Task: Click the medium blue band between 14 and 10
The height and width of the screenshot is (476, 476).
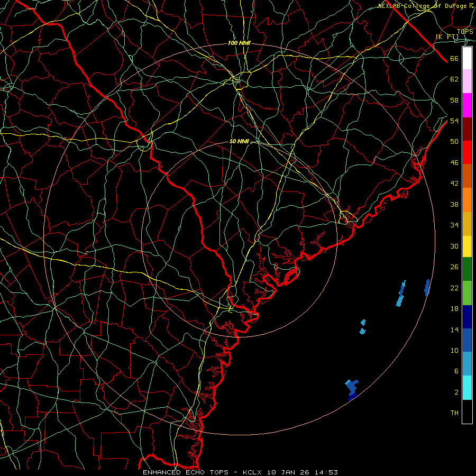Action: coord(467,340)
